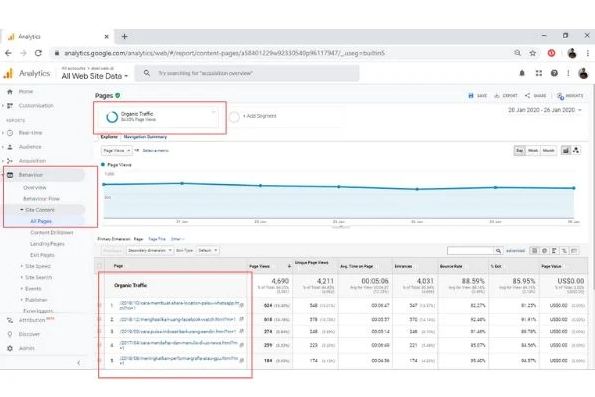Screen dimensions: 595x397
Task: Select the percentage pie view icon
Action: 545,251
